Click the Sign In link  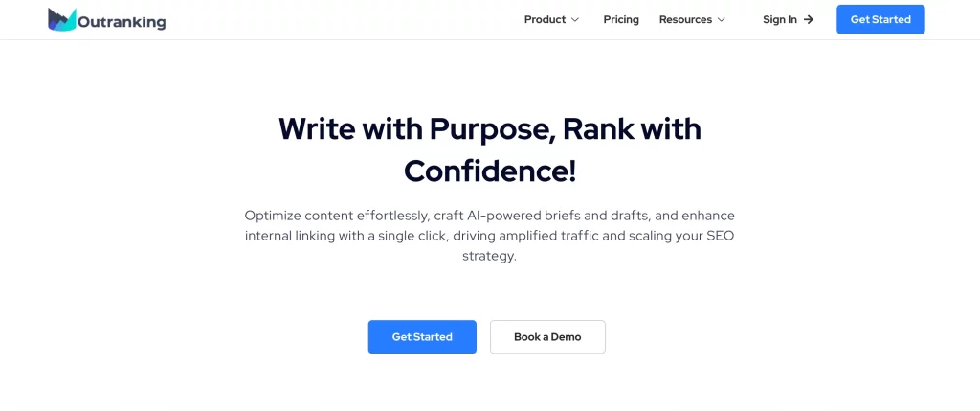tap(779, 19)
